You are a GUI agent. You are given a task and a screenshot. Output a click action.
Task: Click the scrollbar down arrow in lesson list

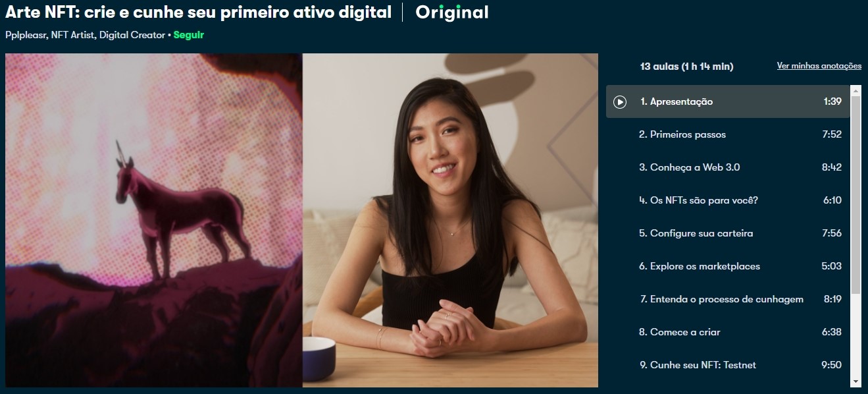click(855, 381)
